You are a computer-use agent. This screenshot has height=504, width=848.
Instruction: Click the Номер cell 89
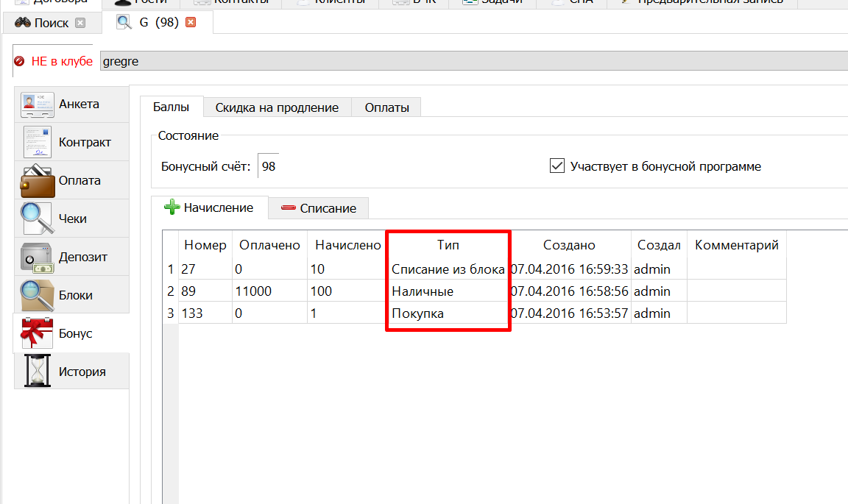tap(205, 291)
